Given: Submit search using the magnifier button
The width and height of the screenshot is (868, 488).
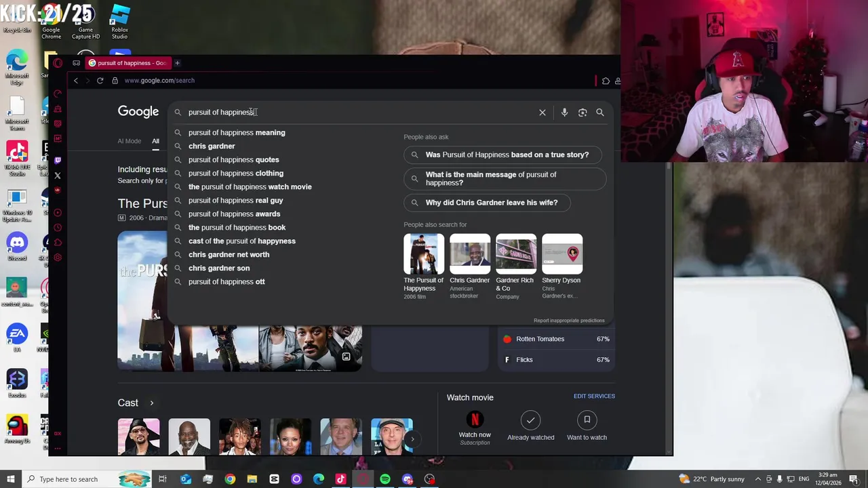Looking at the screenshot, I should 600,113.
